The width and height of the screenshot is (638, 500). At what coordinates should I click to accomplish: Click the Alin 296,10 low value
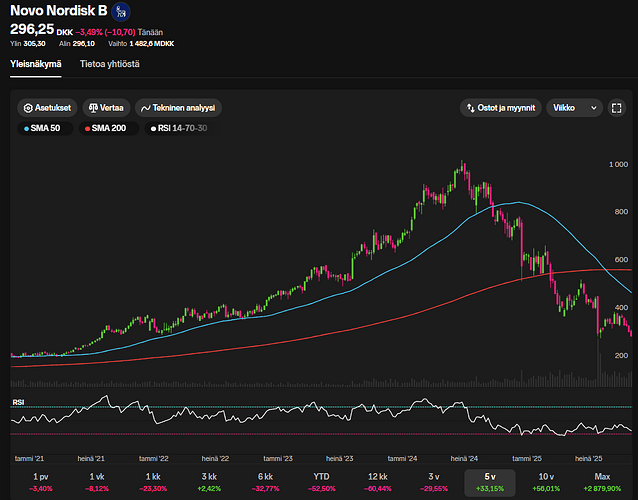pyautogui.click(x=77, y=44)
